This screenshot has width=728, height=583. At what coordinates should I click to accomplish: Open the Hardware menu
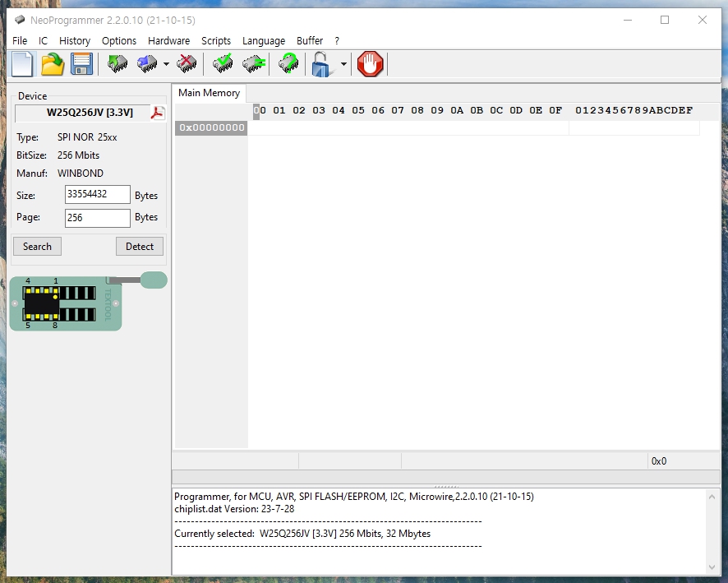(168, 40)
